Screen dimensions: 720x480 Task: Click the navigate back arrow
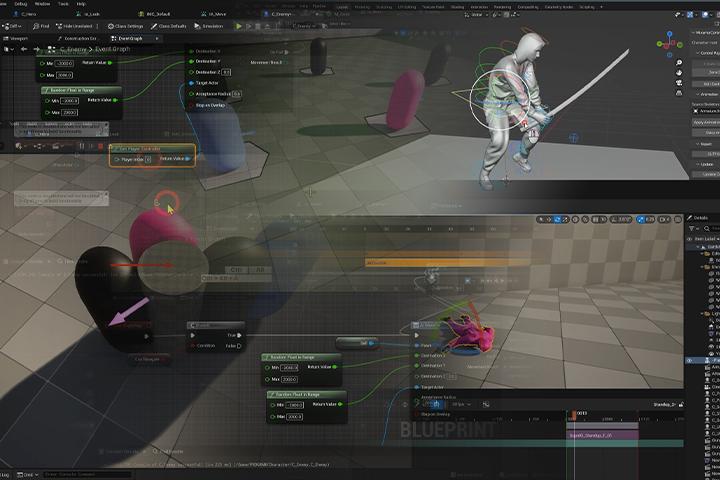(23, 49)
